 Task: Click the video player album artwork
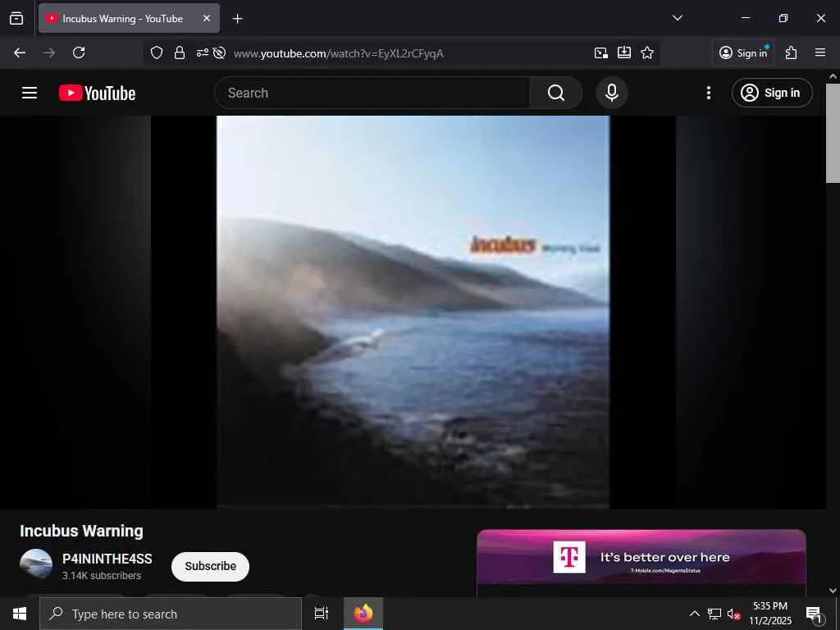[x=413, y=311]
